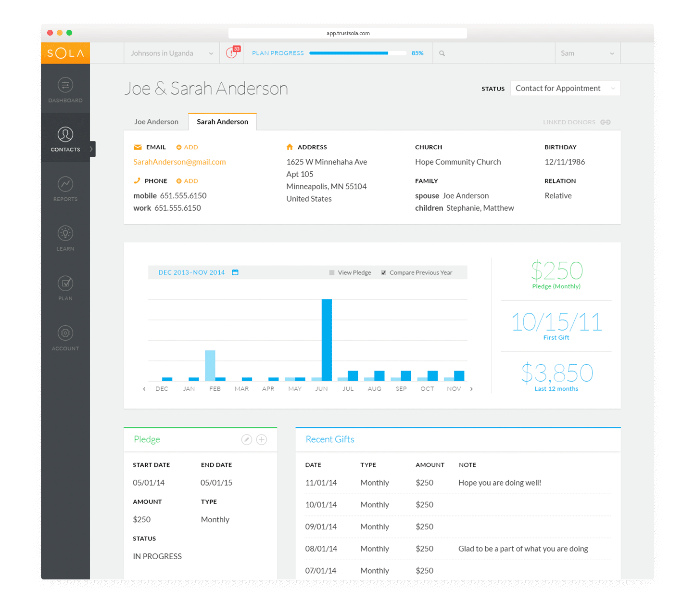Open Contacts in the sidebar

(65, 138)
